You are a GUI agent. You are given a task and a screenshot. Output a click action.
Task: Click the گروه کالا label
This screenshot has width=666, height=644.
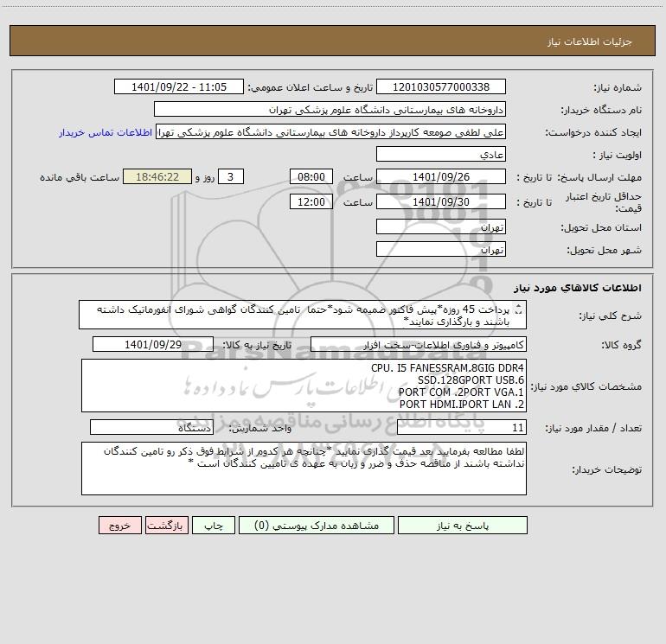click(x=621, y=345)
